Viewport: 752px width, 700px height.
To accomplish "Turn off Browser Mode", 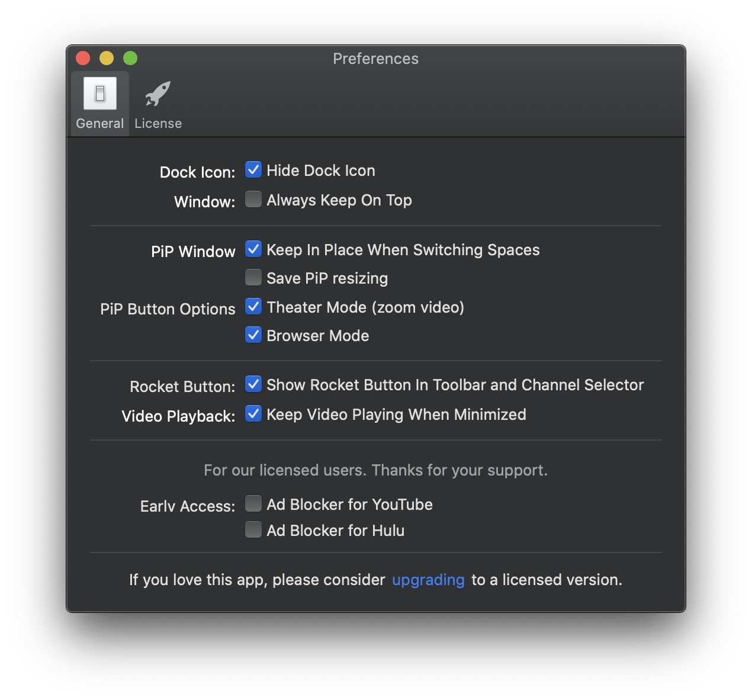I will point(253,335).
